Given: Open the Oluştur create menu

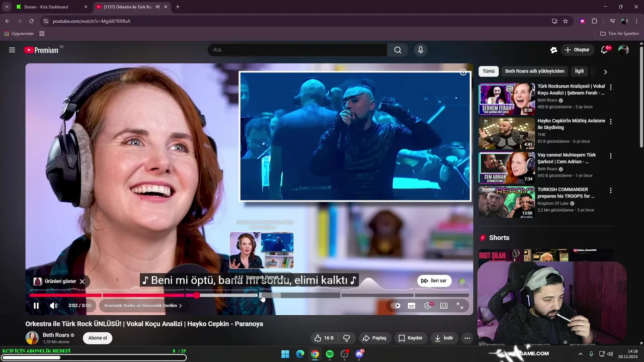Looking at the screenshot, I should pos(577,50).
